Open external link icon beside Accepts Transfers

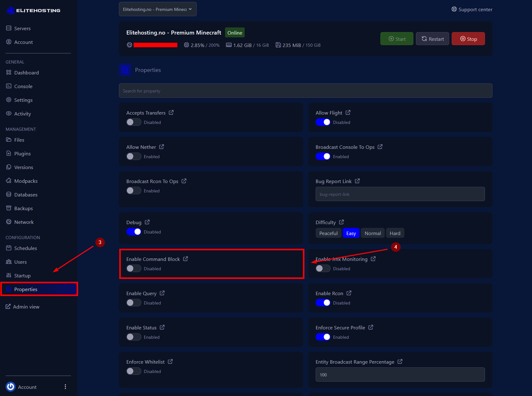coord(171,112)
